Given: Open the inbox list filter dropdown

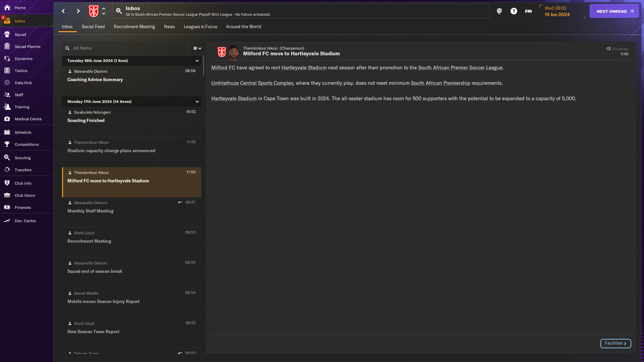Looking at the screenshot, I should pos(197,48).
